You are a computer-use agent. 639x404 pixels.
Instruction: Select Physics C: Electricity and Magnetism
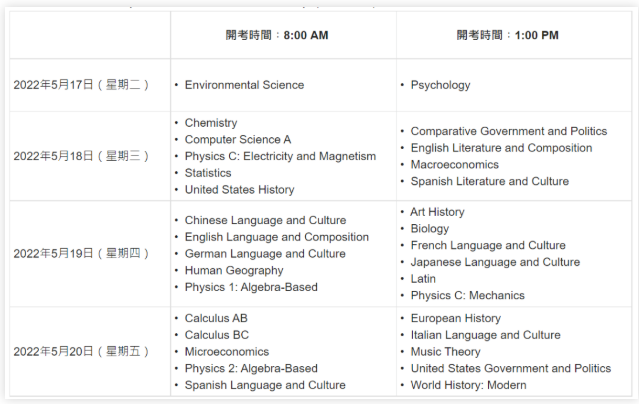[280, 156]
